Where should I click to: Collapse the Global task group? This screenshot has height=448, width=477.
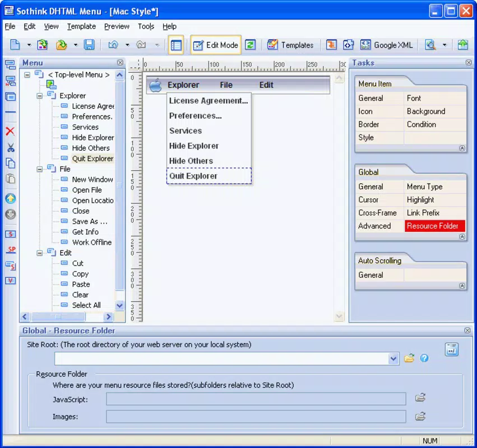click(x=462, y=237)
